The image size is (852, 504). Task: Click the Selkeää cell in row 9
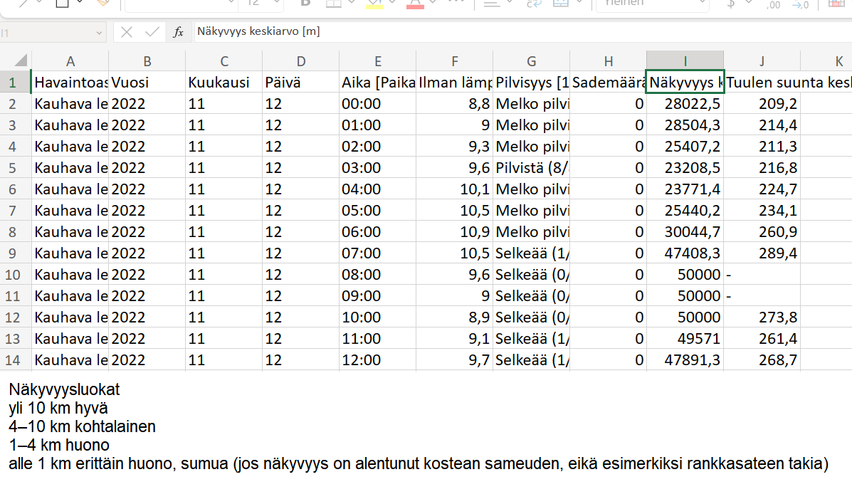[532, 253]
